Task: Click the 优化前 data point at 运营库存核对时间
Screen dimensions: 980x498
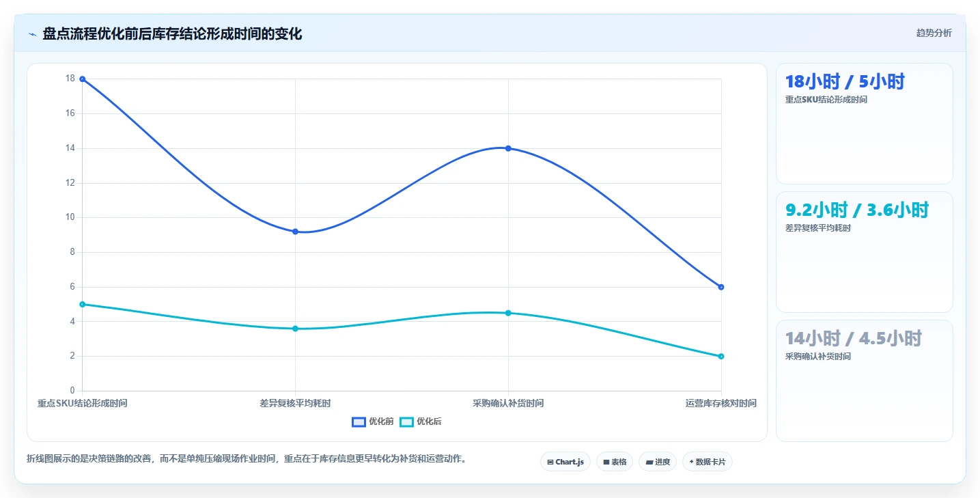Action: [x=721, y=287]
